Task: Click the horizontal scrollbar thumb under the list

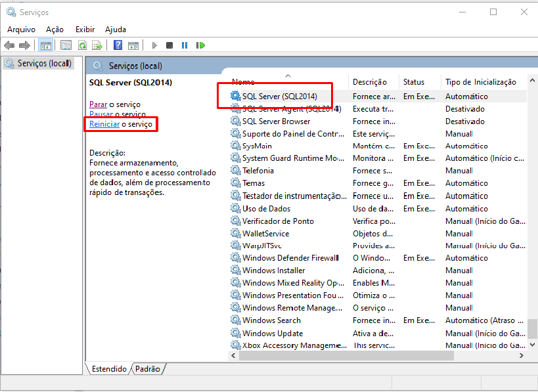Action: (x=347, y=356)
